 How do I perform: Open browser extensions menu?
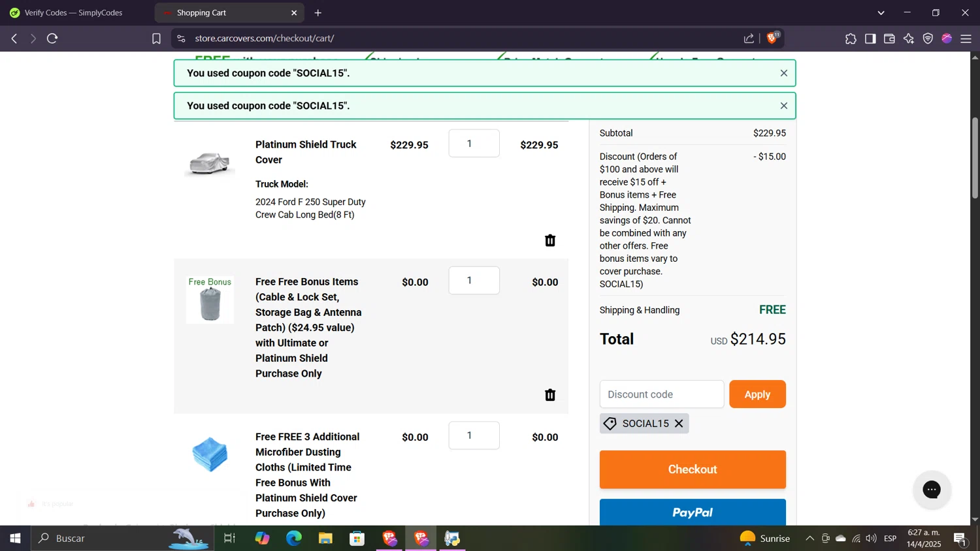pos(851,39)
